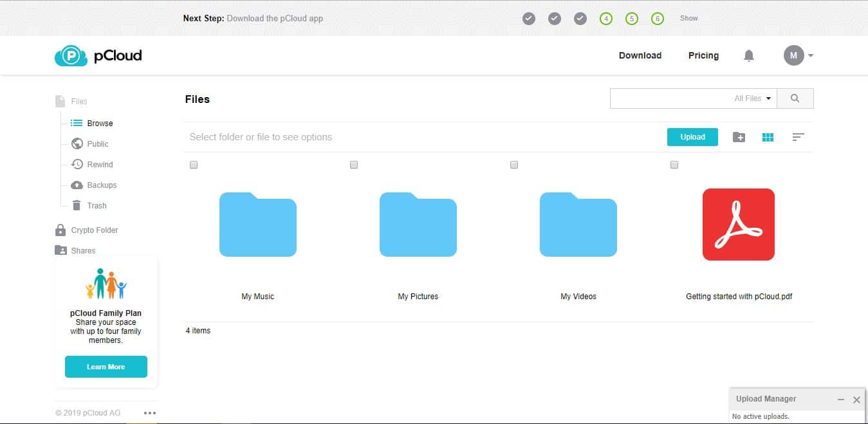
Task: Open Crypto Folder section
Action: point(95,230)
